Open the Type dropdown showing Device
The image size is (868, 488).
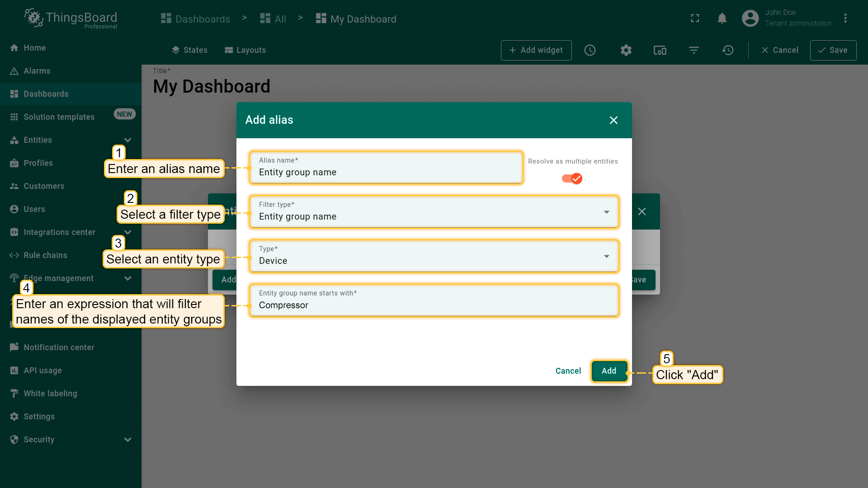click(433, 256)
